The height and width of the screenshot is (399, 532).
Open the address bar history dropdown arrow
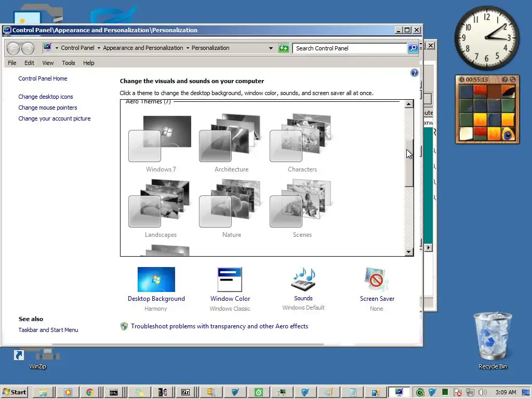point(271,48)
